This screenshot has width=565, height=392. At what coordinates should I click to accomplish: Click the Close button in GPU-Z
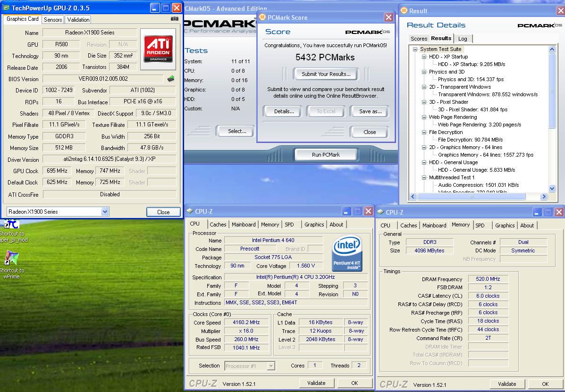[163, 212]
